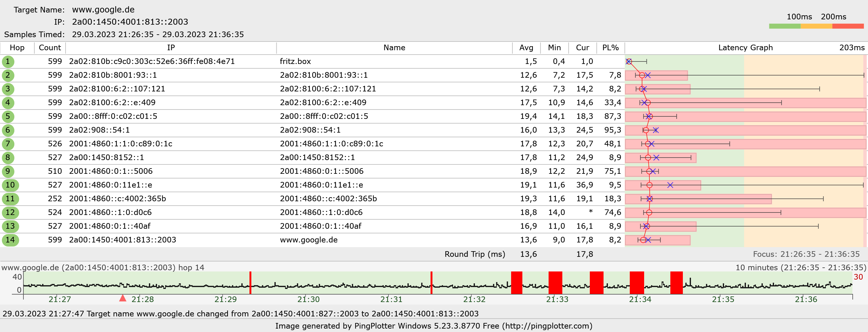This screenshot has height=332, width=868.
Task: Click IP 2001:4860::c:4002:365b in IP column
Action: pos(118,199)
